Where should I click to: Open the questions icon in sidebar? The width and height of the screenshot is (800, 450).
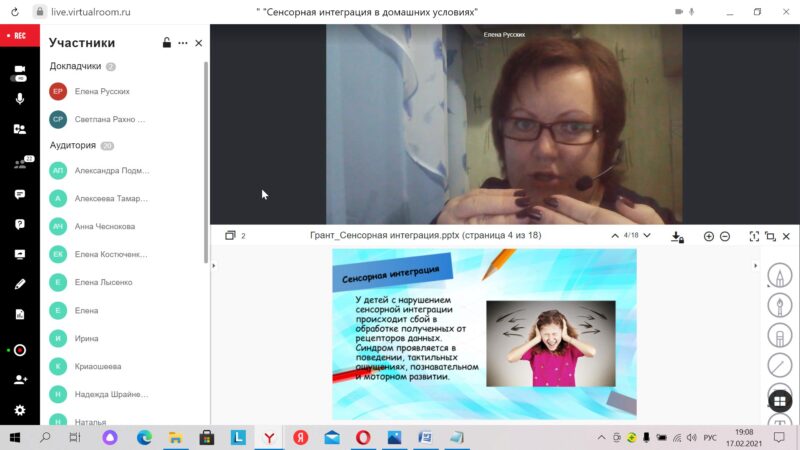click(19, 224)
